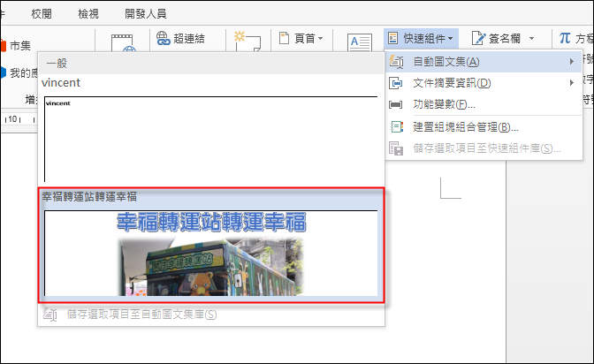This screenshot has width=594, height=364.
Task: Click the 頁首 page header icon
Action: [284, 38]
